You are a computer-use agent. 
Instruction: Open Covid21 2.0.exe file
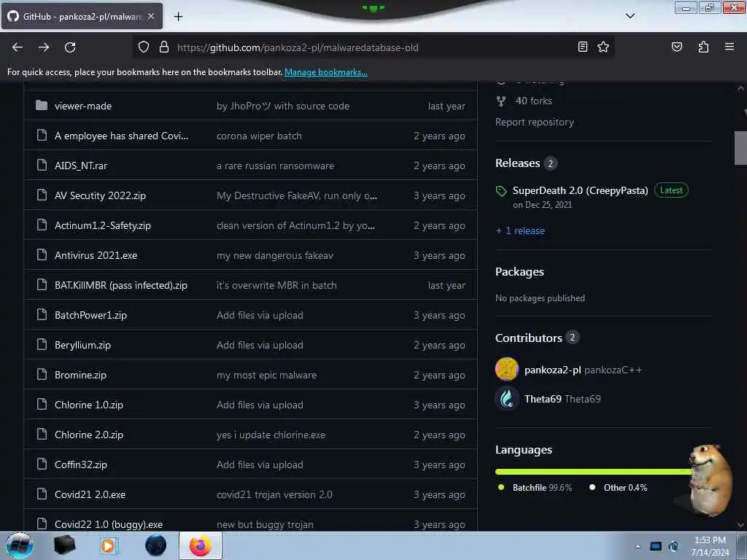coord(90,495)
